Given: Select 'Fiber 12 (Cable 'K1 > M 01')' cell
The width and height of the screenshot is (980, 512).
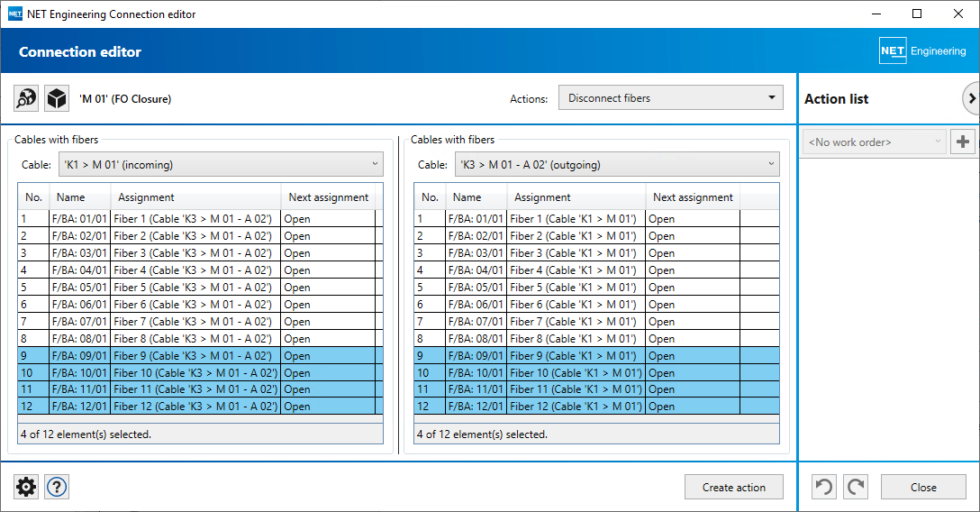Looking at the screenshot, I should 576,406.
